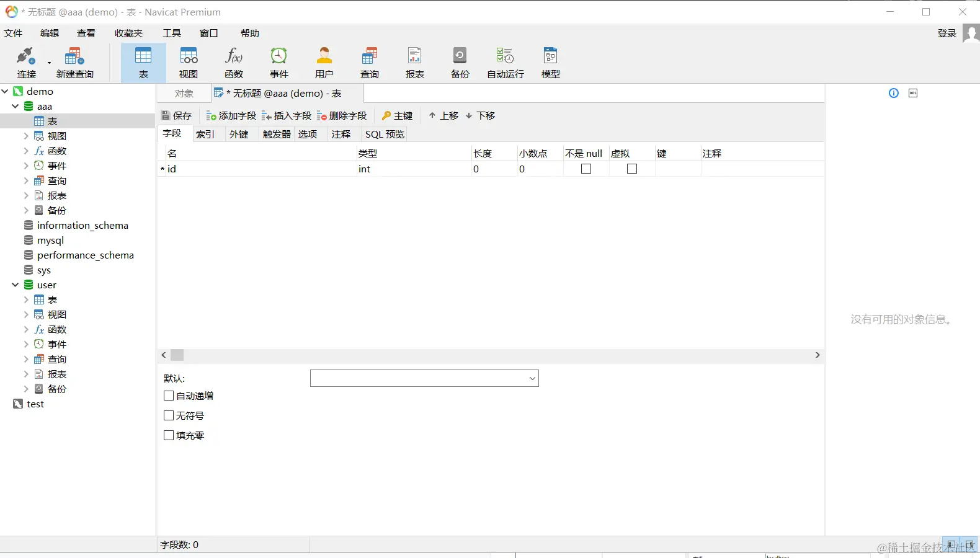Screen dimensions: 980x558
Task: Open the 用户 (User) toolbar icon
Action: click(324, 63)
